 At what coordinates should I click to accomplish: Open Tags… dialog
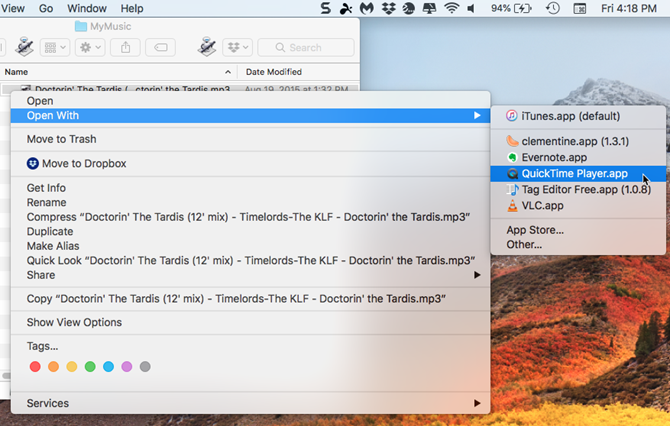[250, 346]
